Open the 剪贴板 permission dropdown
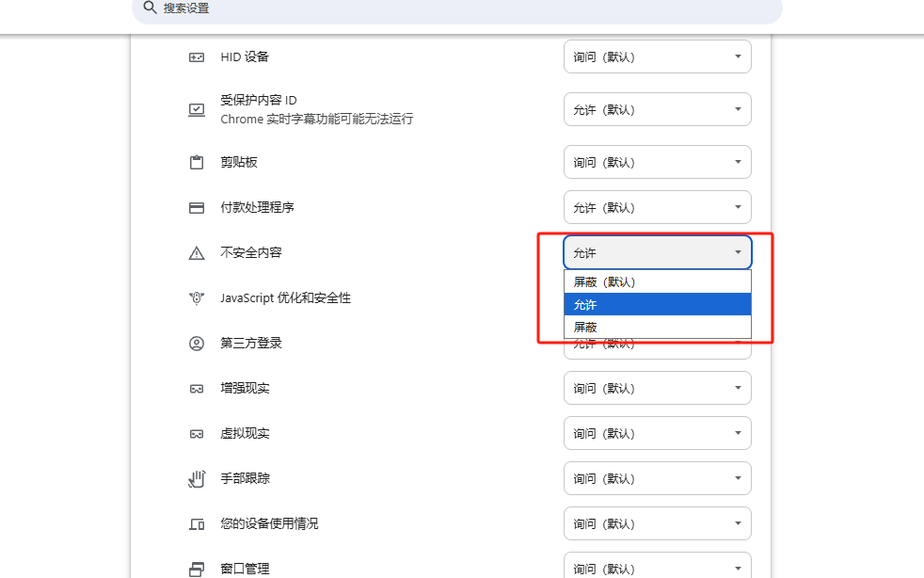This screenshot has width=924, height=578. tap(657, 161)
